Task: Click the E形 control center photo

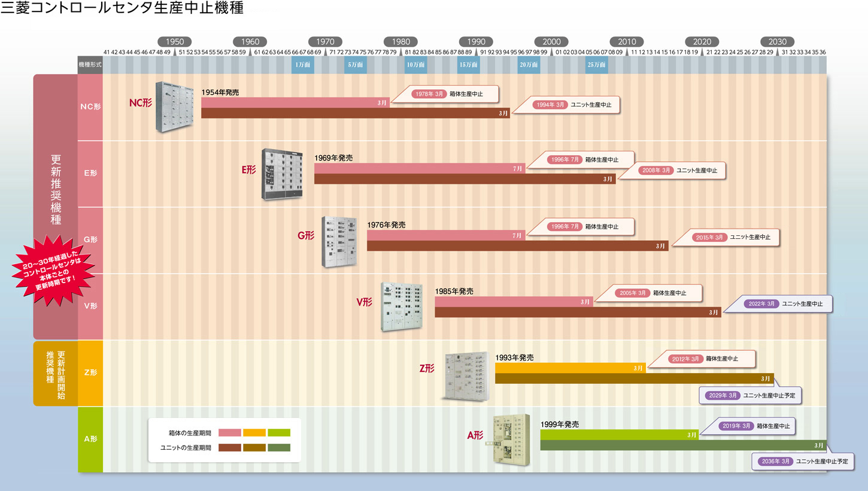Action: tap(282, 174)
